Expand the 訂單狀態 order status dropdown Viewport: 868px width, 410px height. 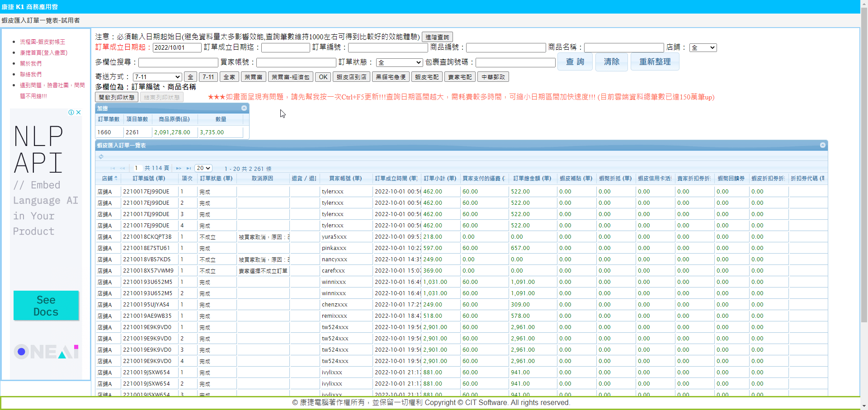point(400,62)
